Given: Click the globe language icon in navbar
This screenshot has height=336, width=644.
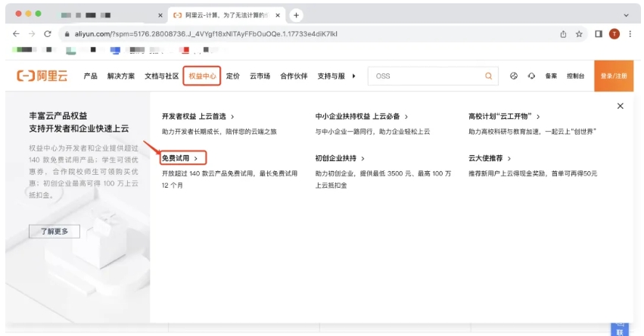Looking at the screenshot, I should click(x=514, y=76).
